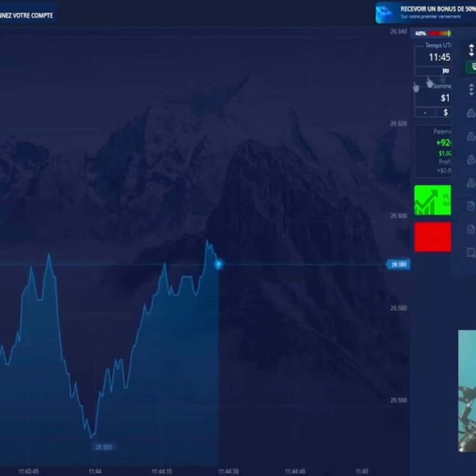Open the video thumbnail at bottom right
476x476 pixels.
pyautogui.click(x=467, y=390)
